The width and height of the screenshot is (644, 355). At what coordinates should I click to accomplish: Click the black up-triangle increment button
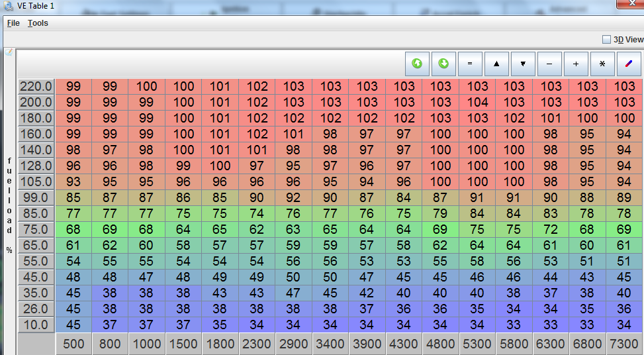coord(496,64)
